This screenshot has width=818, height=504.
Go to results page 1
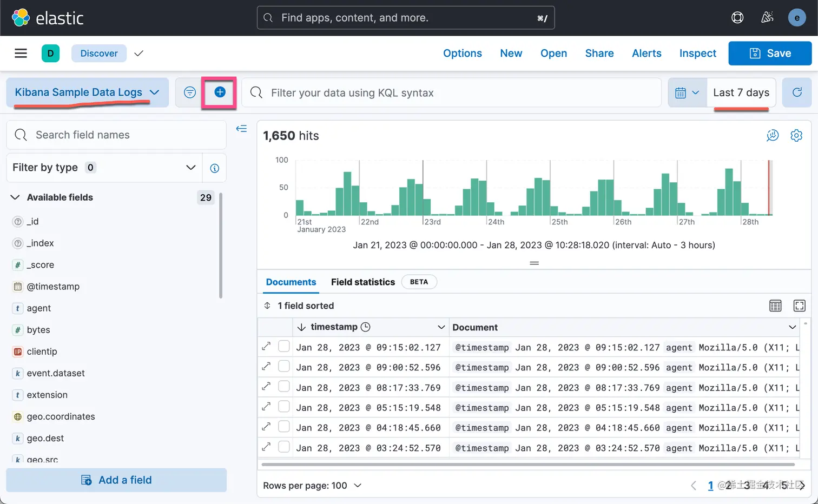[x=710, y=486]
